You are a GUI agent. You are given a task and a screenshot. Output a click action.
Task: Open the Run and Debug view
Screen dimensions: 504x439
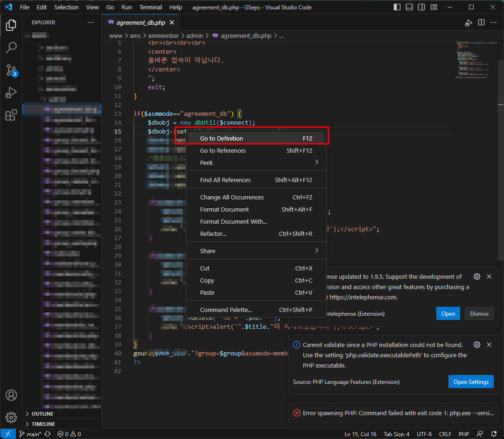(11, 92)
